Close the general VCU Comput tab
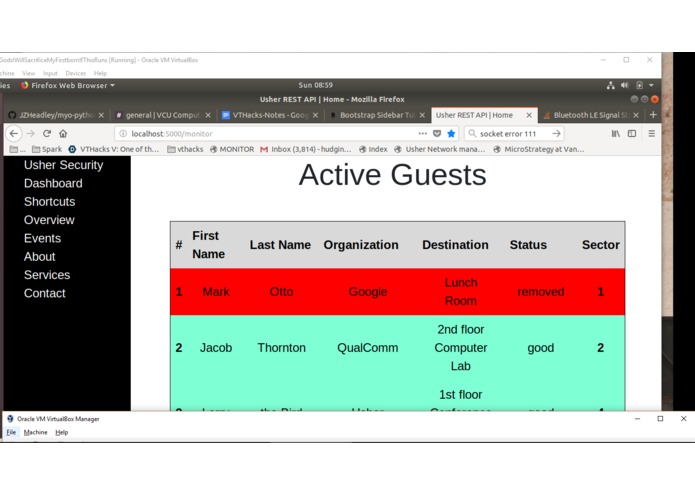 pos(208,115)
